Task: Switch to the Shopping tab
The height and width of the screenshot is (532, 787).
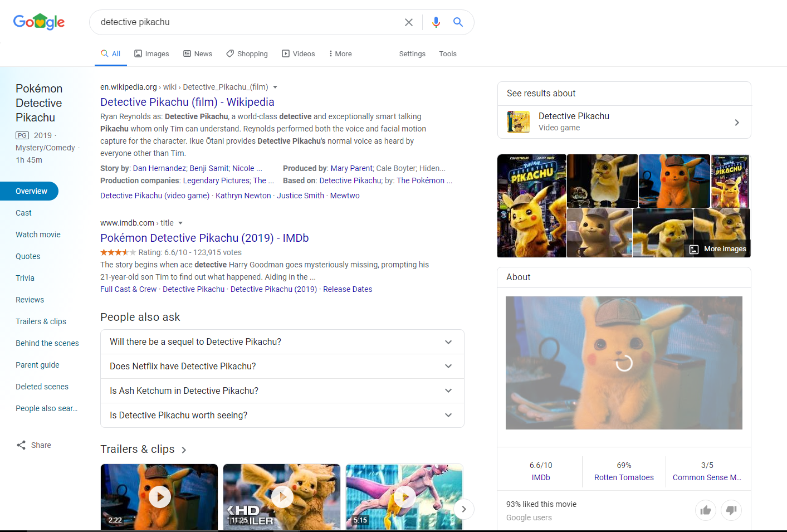Action: [247, 54]
